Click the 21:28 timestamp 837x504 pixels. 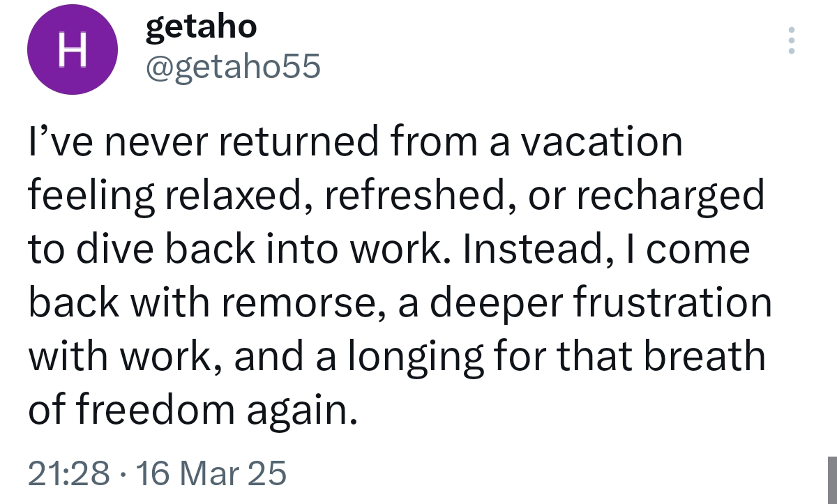click(69, 474)
